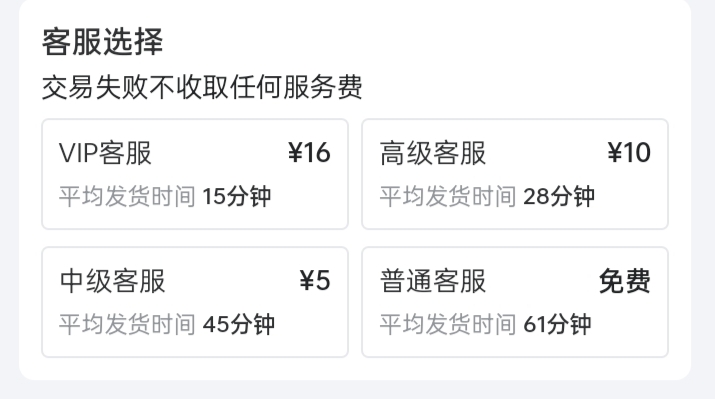Viewport: 715px width, 399px height.
Task: Click the 免费 price label
Action: (x=625, y=281)
